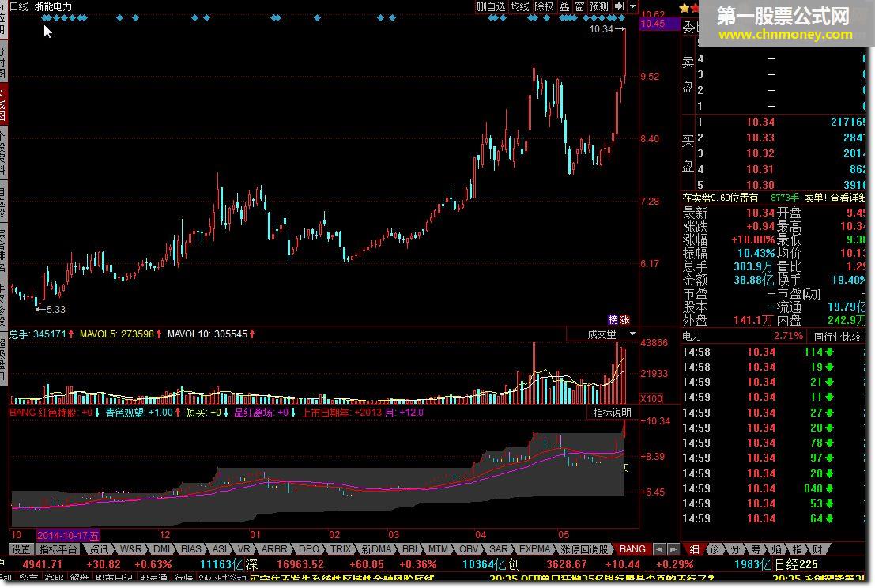
Task: Click the 窗 window layout button
Action: tap(580, 6)
